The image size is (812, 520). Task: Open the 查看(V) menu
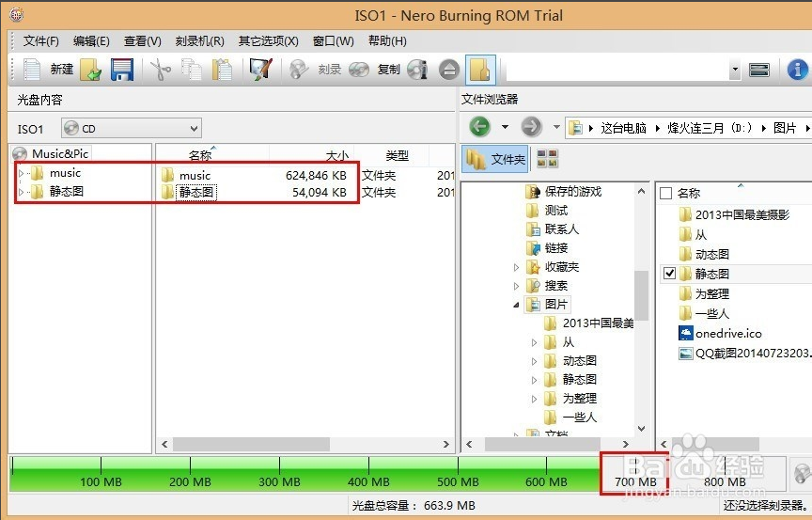(143, 41)
